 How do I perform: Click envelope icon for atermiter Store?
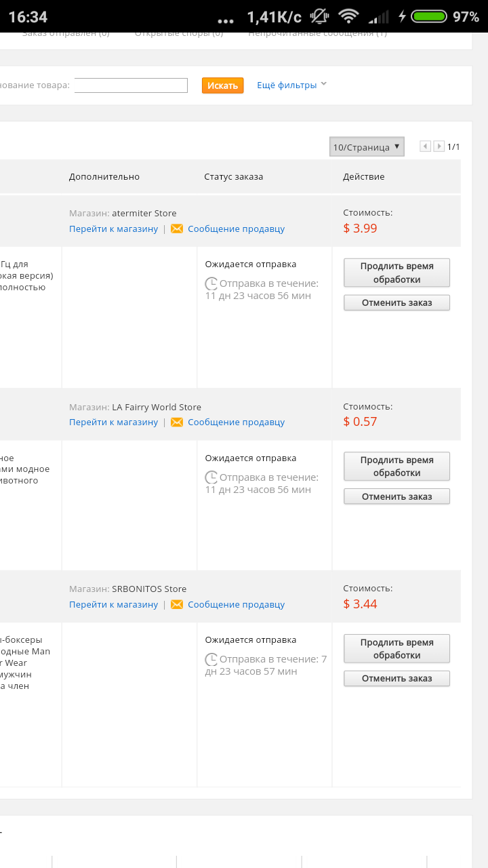177,229
